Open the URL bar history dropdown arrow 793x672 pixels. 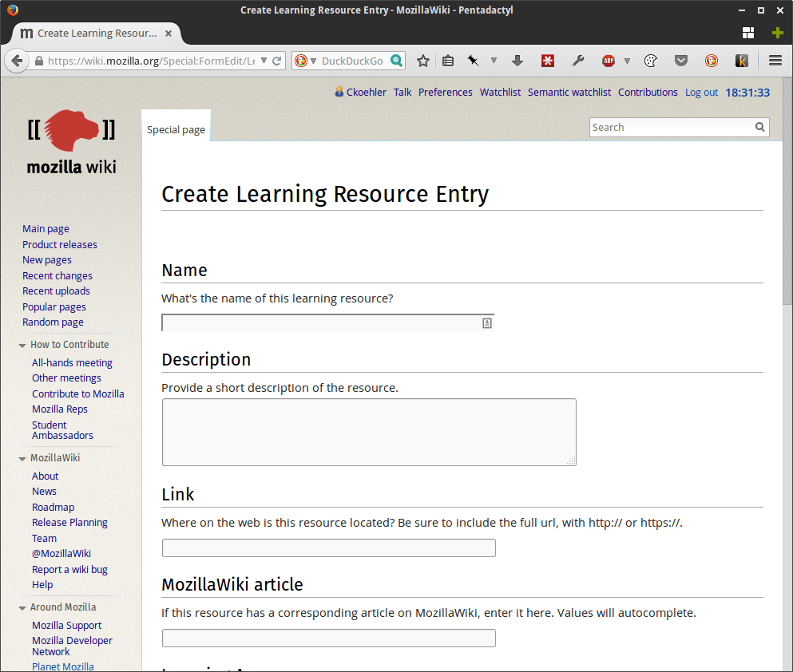pyautogui.click(x=264, y=61)
